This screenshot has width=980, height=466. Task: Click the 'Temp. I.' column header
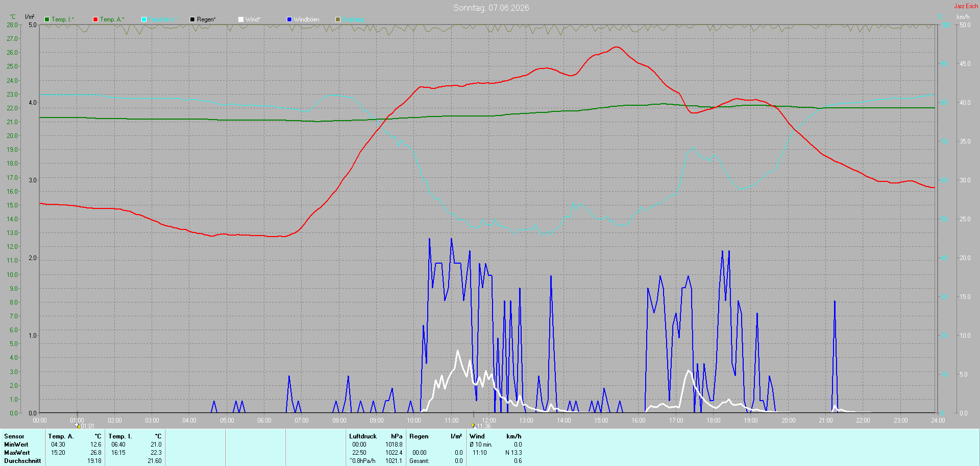coord(120,436)
